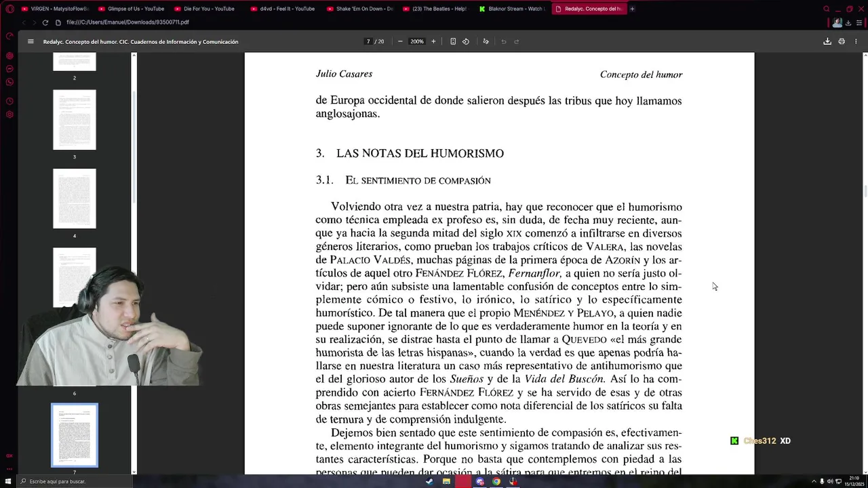Click header text 'Concepto del humor'
The width and height of the screenshot is (868, 488).
point(641,75)
